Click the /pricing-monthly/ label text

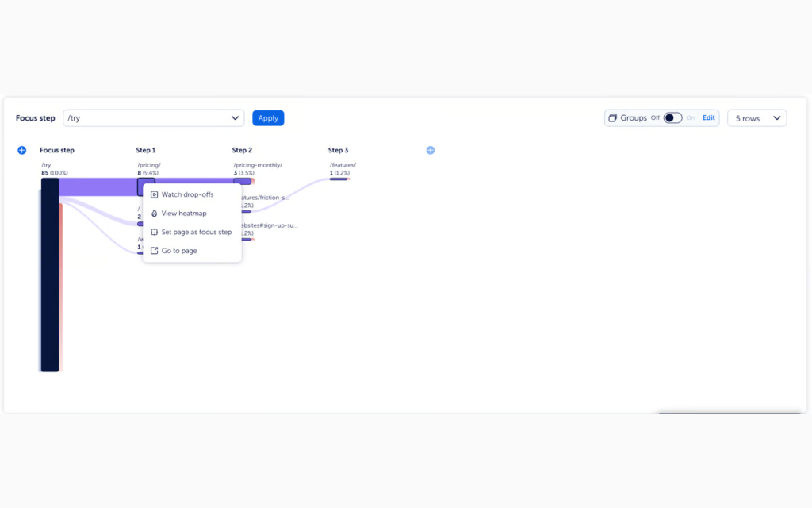258,165
